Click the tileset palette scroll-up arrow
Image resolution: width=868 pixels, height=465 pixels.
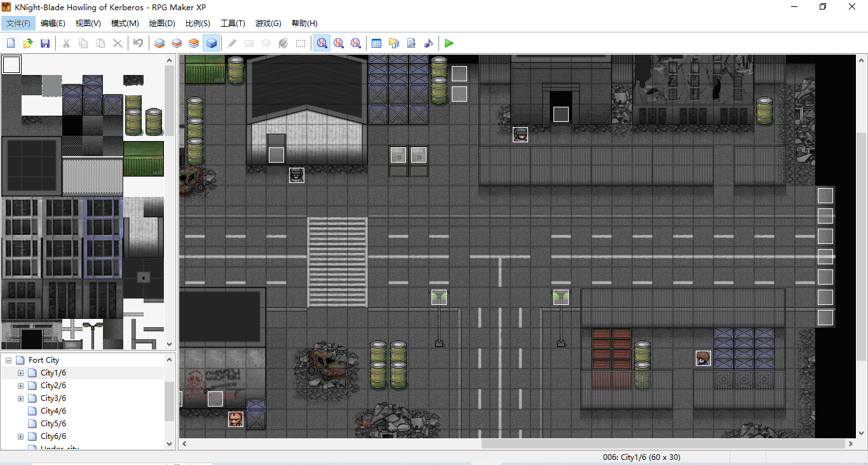(170, 60)
